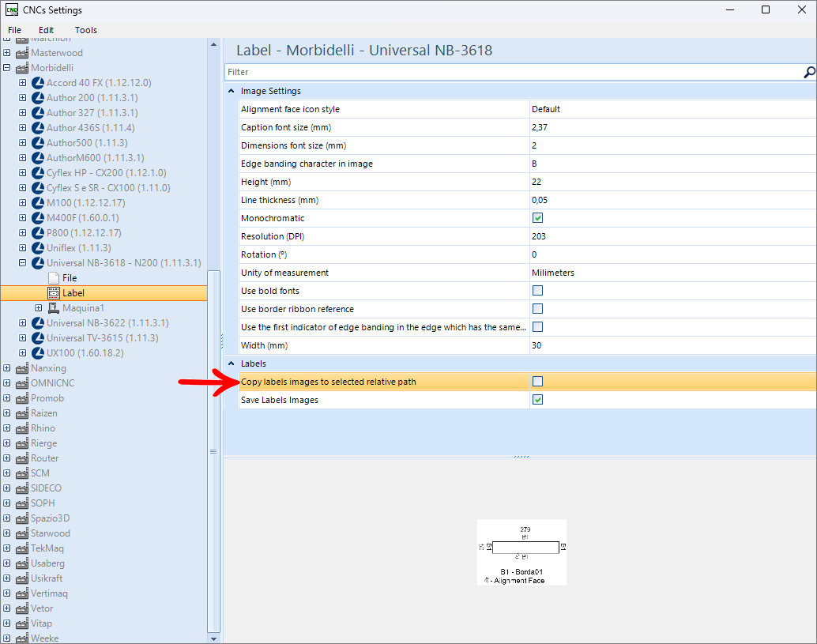Screen dimensions: 817x644
Task: Expand the Maquina1 tree node
Action: point(38,308)
